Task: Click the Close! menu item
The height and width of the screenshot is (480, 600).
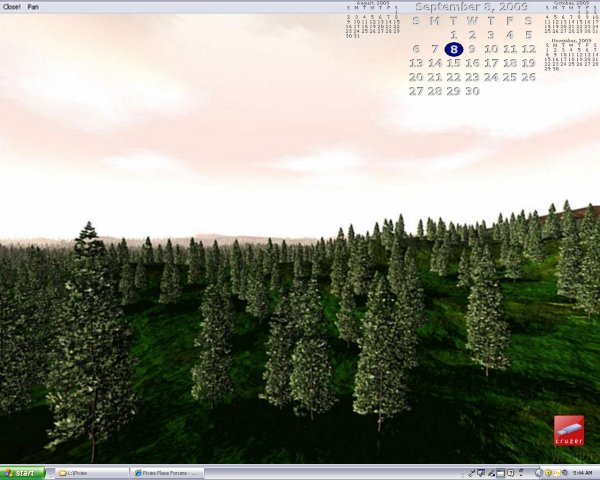Action: tap(13, 6)
